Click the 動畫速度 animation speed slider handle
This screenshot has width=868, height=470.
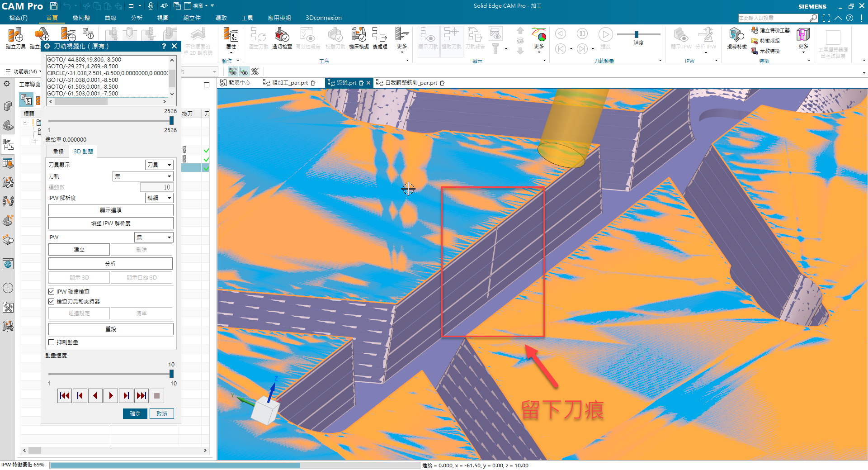click(x=171, y=374)
